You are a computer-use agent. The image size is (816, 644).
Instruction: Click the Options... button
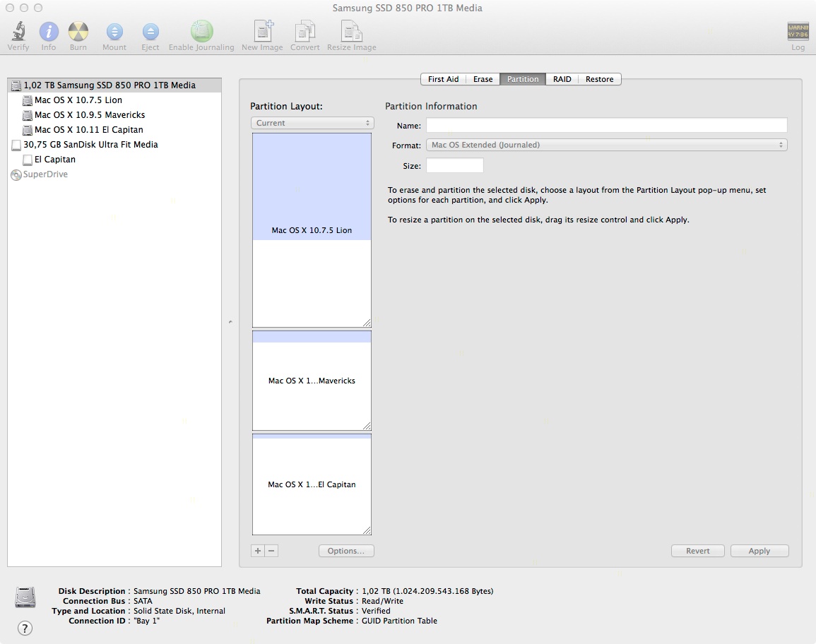click(346, 551)
